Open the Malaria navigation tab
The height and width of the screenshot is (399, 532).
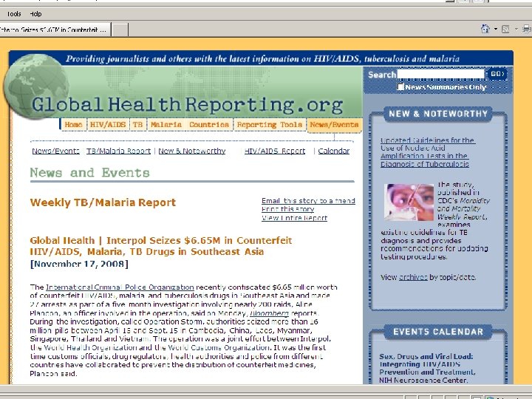tap(166, 125)
